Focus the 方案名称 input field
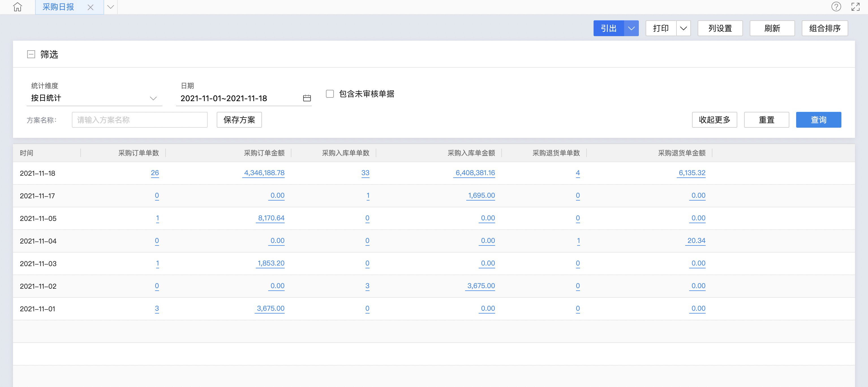This screenshot has height=387, width=868. coord(139,120)
